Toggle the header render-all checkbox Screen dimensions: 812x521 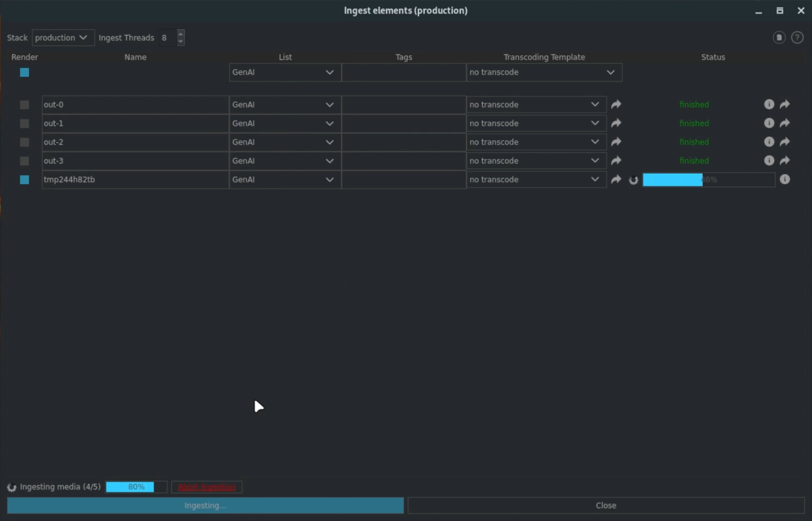(24, 72)
